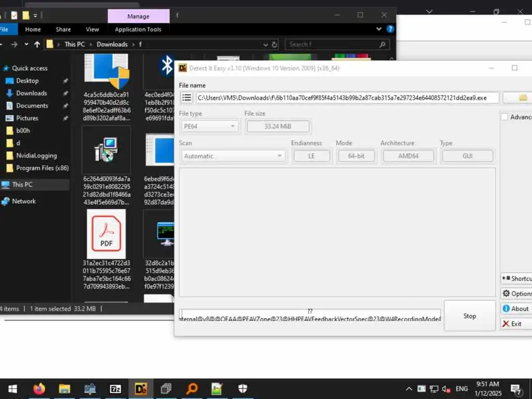Expand the Explorer ribbon chevron
Viewport: 532px width, 399px height.
(379, 29)
